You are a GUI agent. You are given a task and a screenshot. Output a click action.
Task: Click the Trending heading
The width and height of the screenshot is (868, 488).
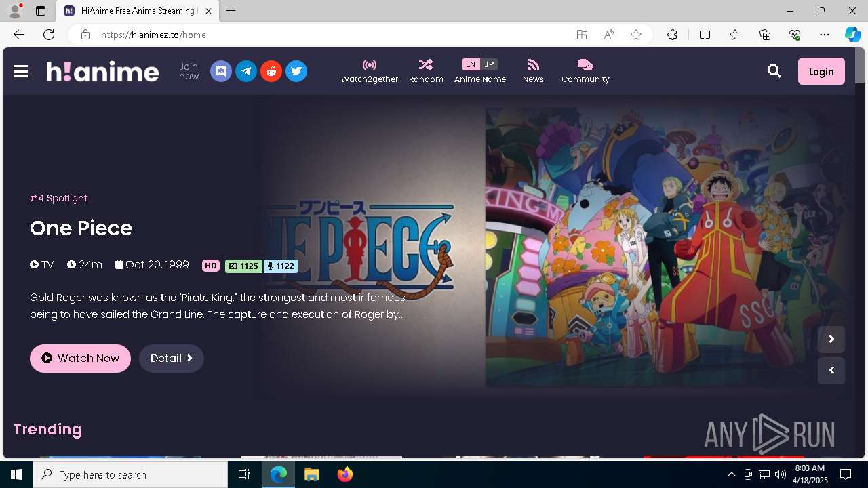point(47,430)
